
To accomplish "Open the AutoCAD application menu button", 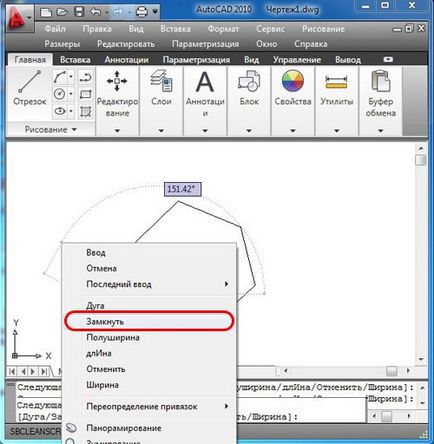I will (19, 18).
